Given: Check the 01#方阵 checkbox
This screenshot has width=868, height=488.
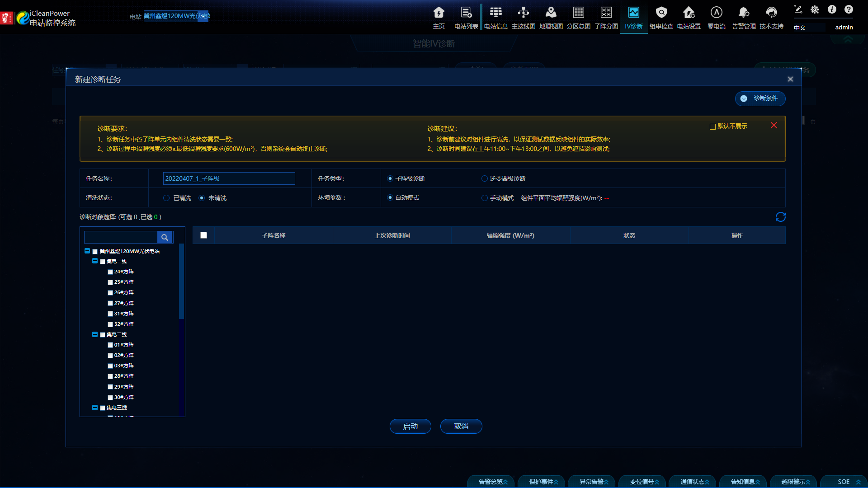Looking at the screenshot, I should [110, 345].
